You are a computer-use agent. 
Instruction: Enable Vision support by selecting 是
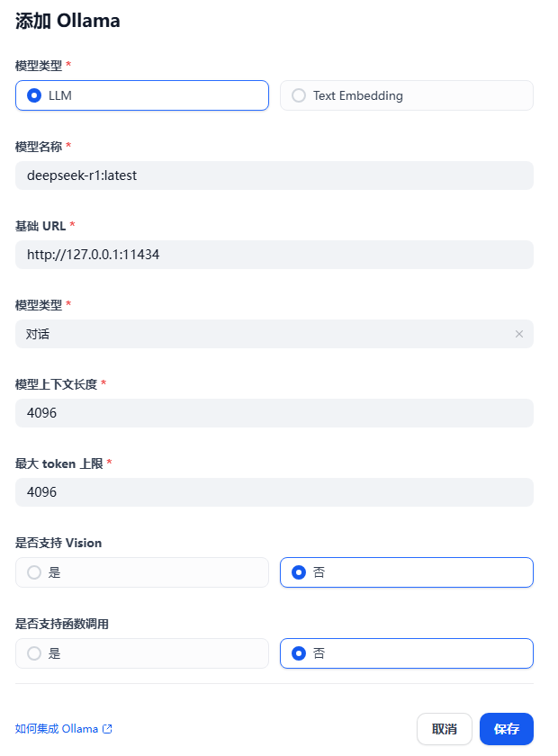tap(141, 571)
